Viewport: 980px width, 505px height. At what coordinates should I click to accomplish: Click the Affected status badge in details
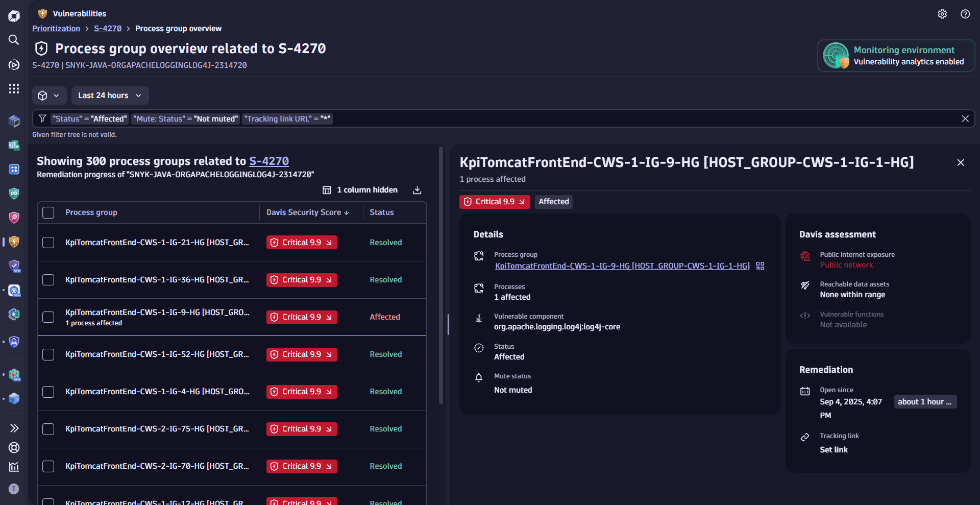tap(554, 202)
